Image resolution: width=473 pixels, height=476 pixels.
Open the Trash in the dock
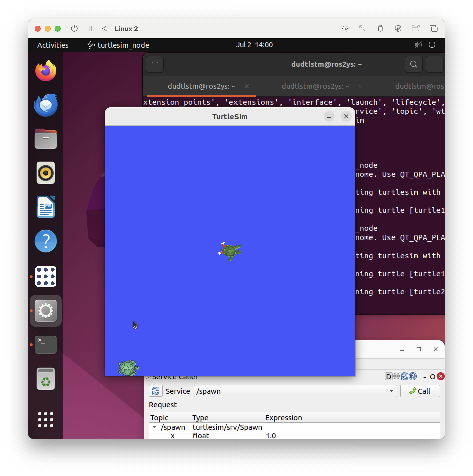click(45, 379)
